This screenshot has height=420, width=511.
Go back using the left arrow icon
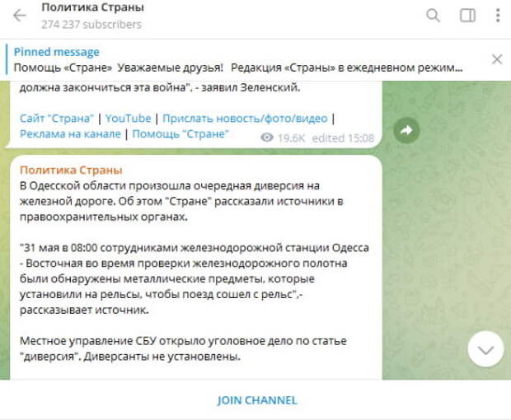point(20,16)
